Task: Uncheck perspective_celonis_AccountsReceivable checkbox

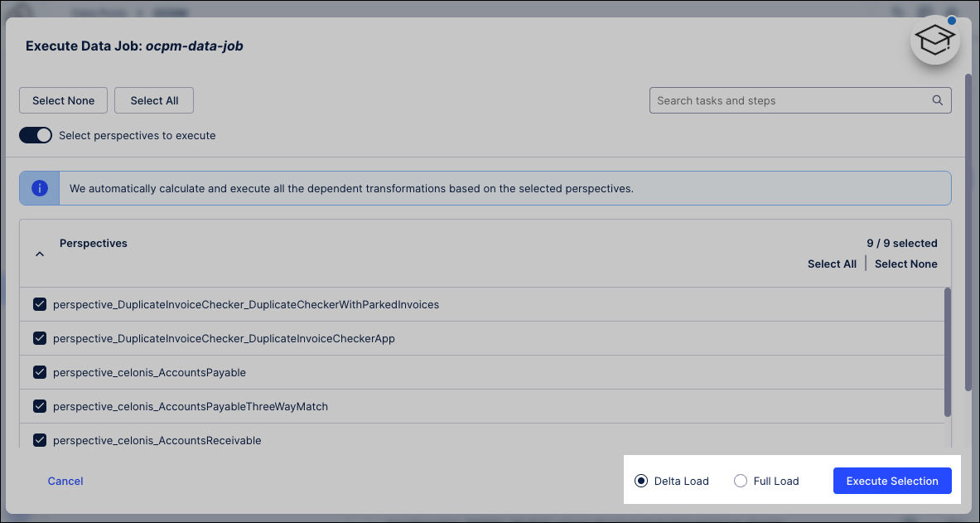Action: (x=40, y=440)
